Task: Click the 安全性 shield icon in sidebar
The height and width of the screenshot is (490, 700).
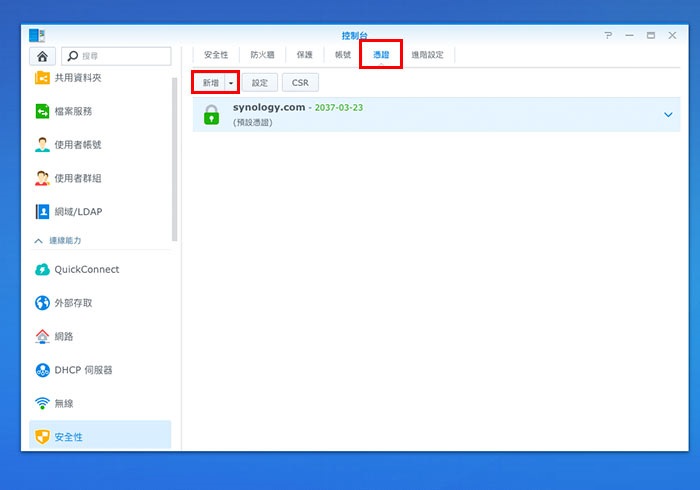Action: pos(42,437)
